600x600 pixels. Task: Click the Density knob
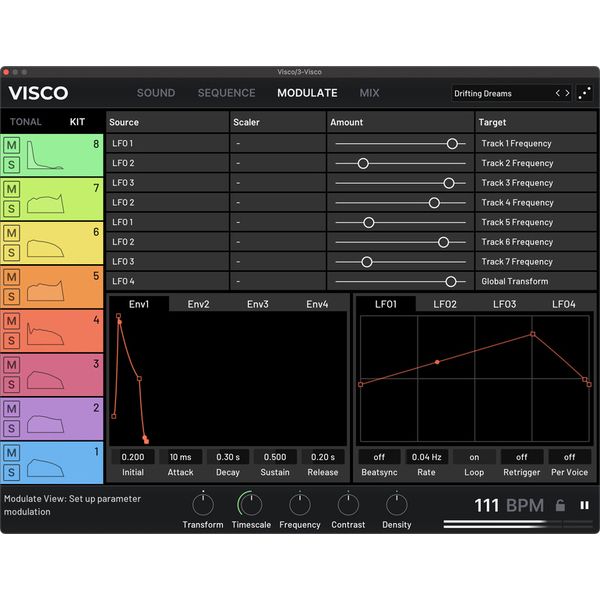(x=396, y=504)
